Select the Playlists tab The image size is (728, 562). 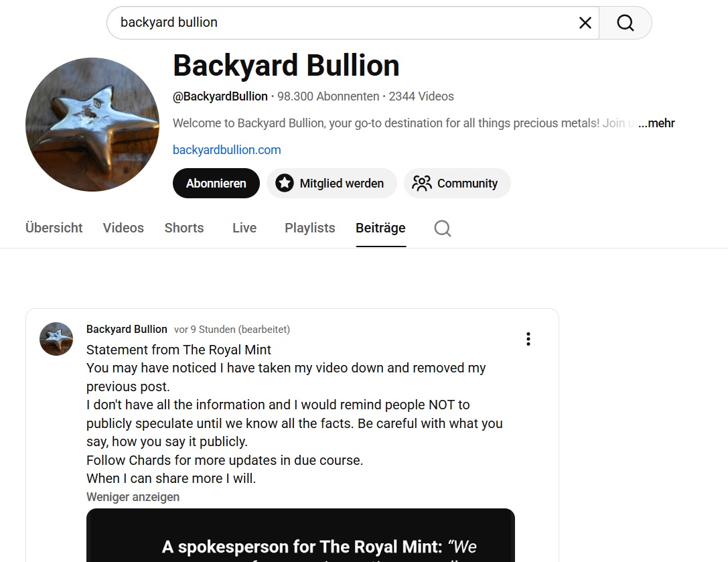tap(309, 228)
